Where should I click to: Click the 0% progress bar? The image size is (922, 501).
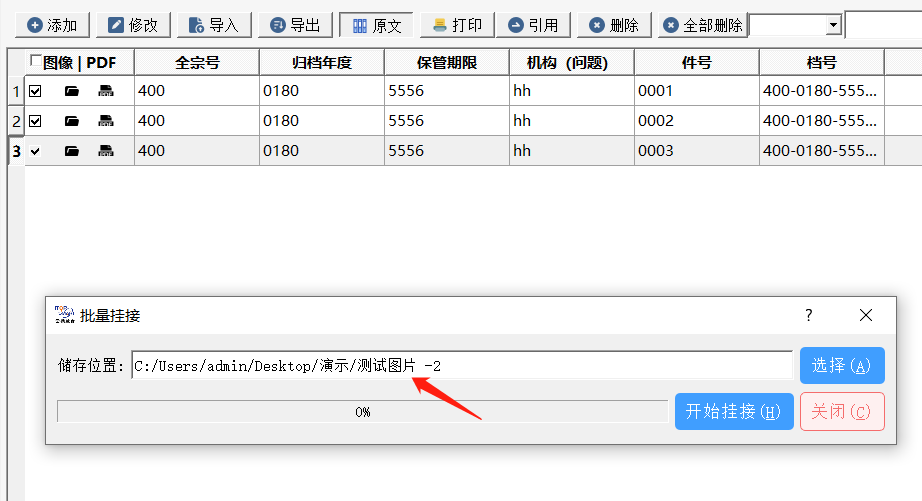362,412
